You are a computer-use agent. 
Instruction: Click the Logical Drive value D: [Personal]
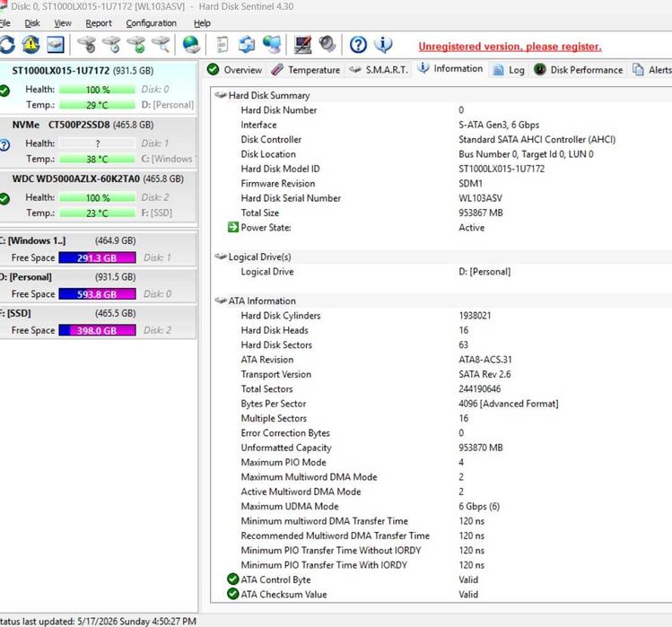coord(484,271)
